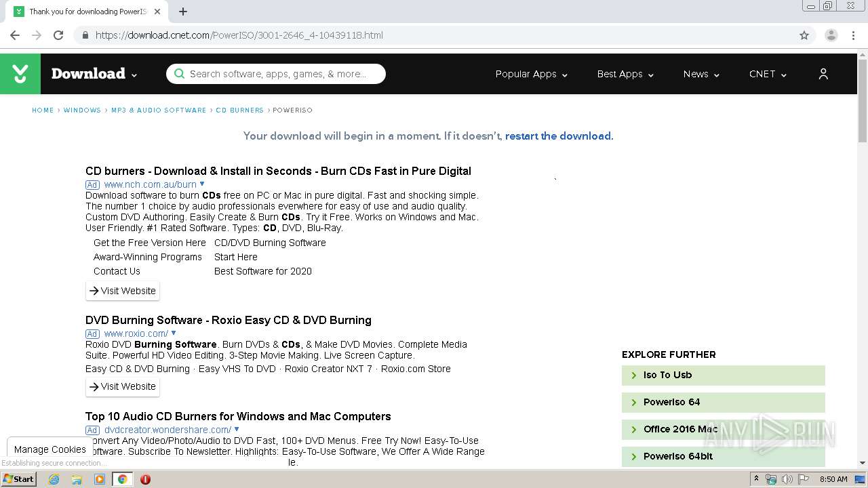
Task: Open the Poweriso 64bit suggestion
Action: pos(724,457)
